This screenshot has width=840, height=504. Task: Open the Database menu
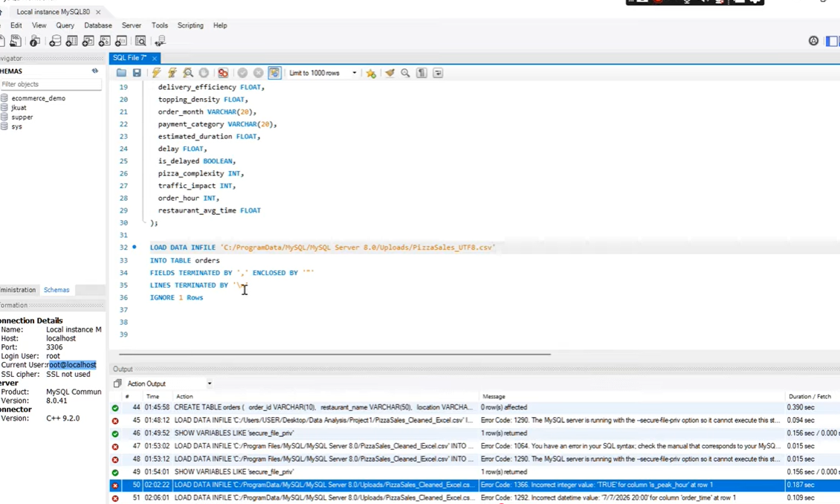click(x=98, y=25)
